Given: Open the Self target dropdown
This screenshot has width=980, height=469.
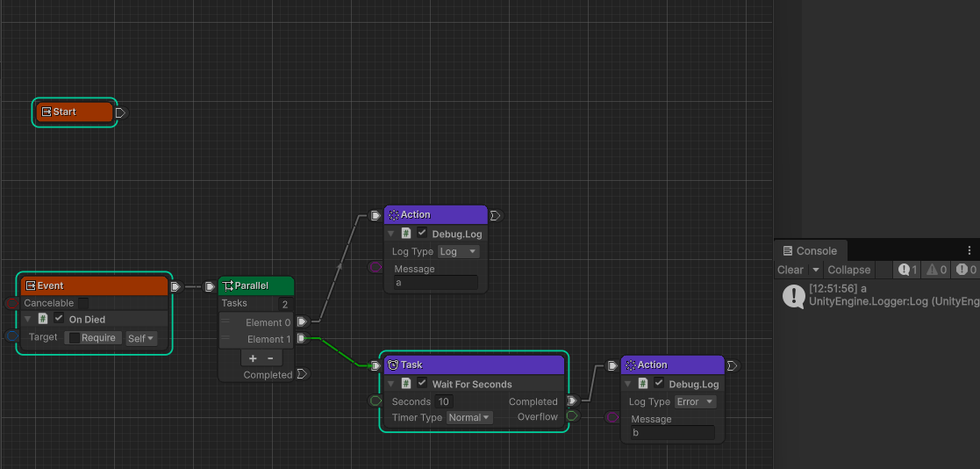Looking at the screenshot, I should [141, 338].
